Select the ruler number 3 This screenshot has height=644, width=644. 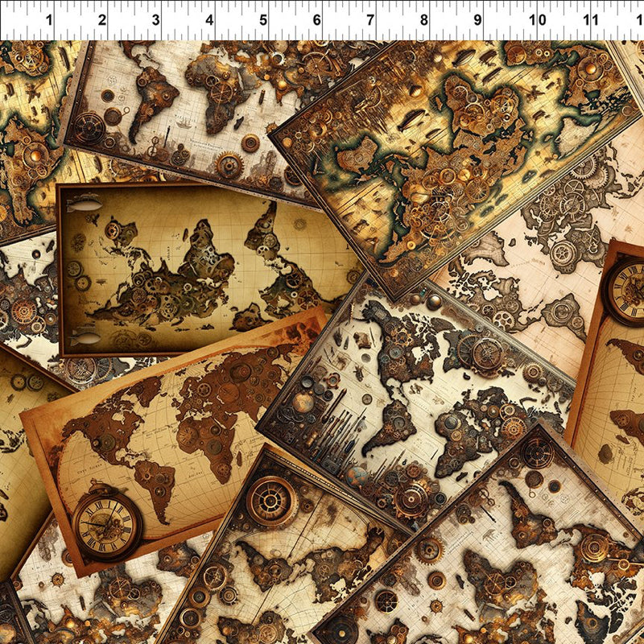(155, 19)
